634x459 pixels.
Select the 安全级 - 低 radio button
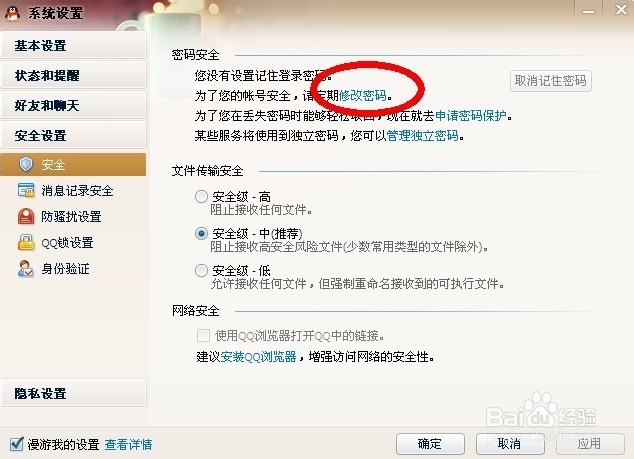(201, 271)
